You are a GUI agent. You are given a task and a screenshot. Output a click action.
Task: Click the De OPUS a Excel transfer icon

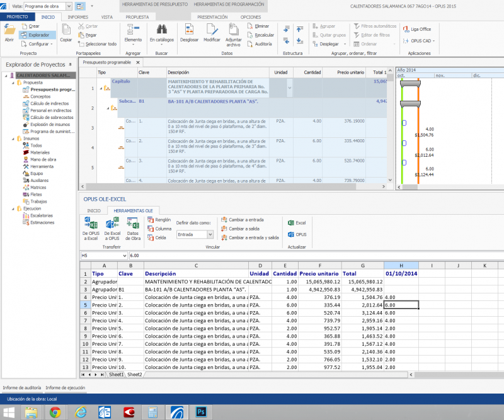[x=90, y=224]
